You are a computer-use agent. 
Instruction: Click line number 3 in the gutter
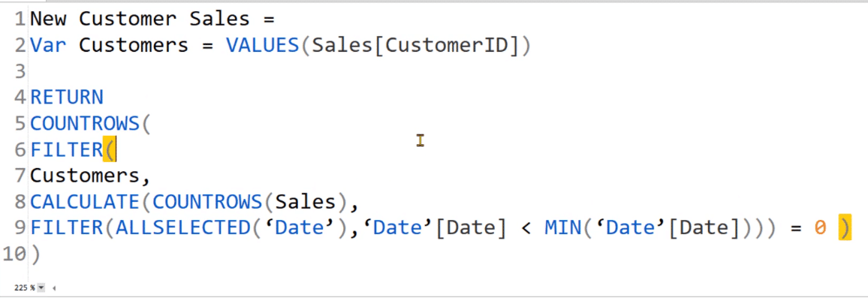click(x=20, y=71)
